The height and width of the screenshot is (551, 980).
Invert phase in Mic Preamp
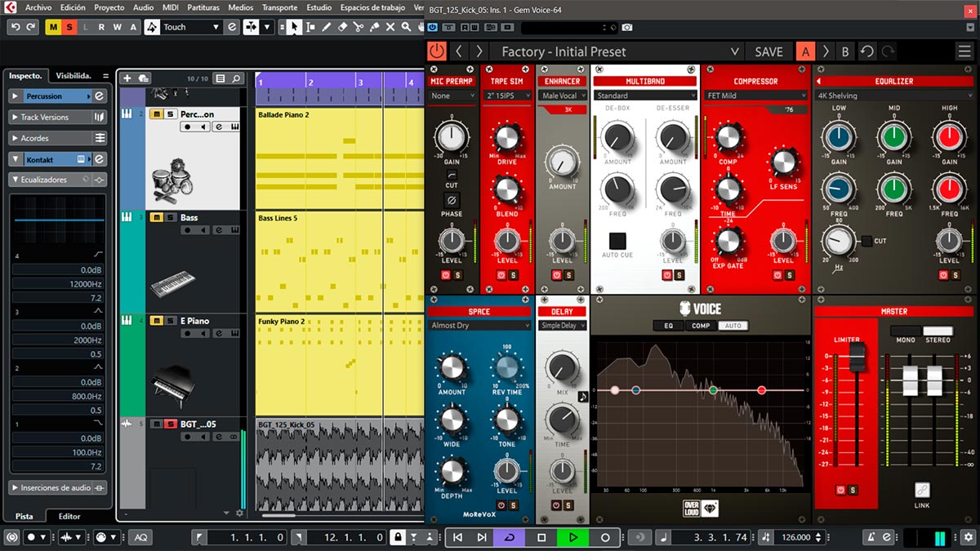click(452, 199)
